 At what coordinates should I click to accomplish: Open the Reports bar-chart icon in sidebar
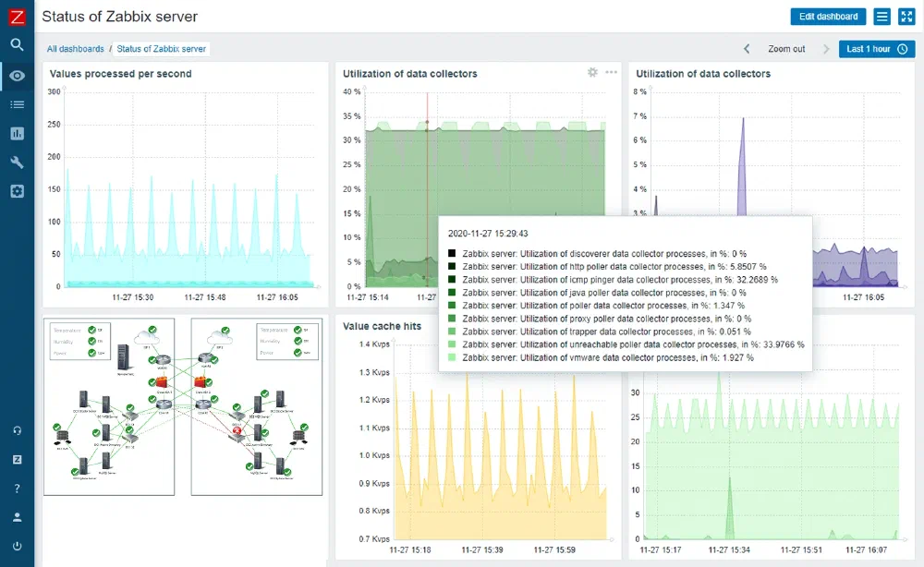tap(17, 134)
